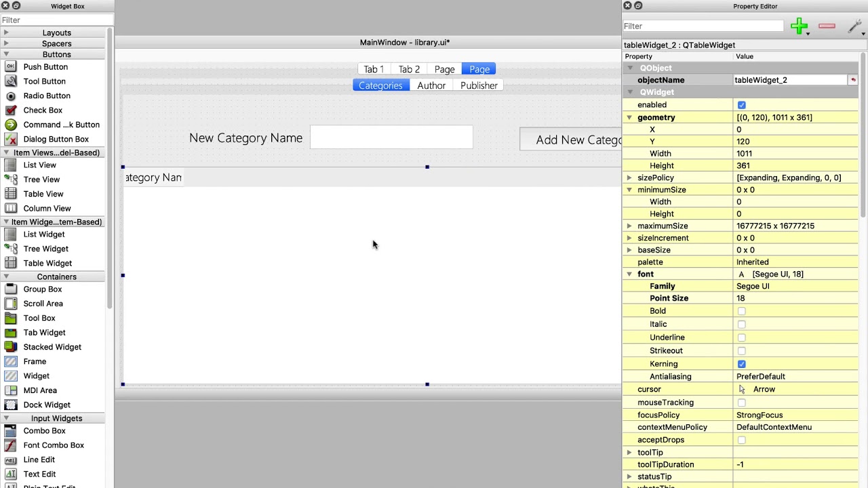The width and height of the screenshot is (868, 488).
Task: Collapse the Containers category
Action: point(6,277)
